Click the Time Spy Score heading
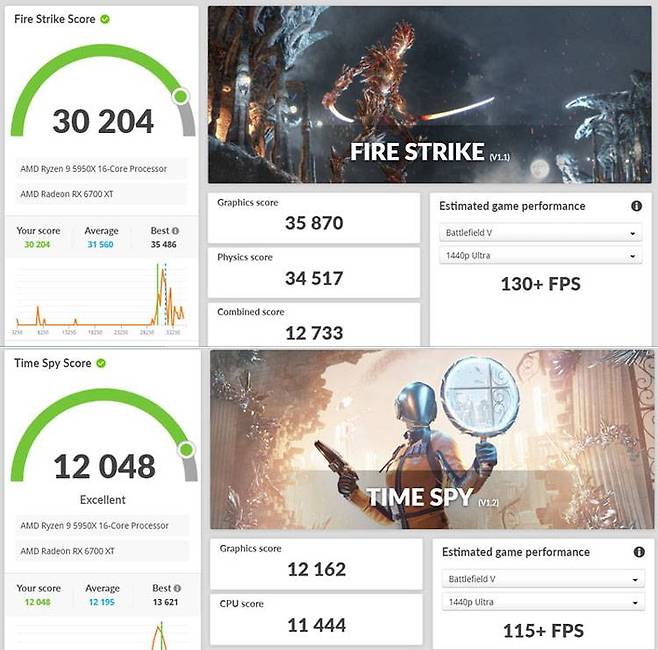The width and height of the screenshot is (658, 650). [52, 363]
